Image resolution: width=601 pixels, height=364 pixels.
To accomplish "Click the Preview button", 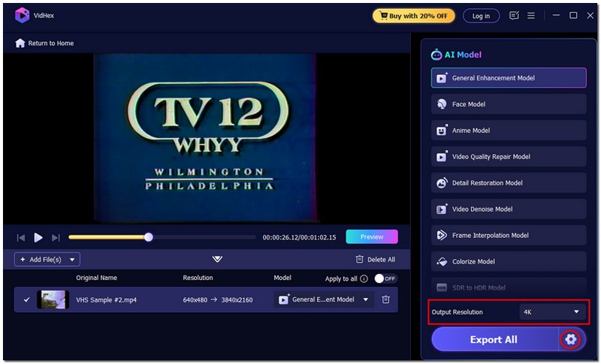I will (372, 236).
